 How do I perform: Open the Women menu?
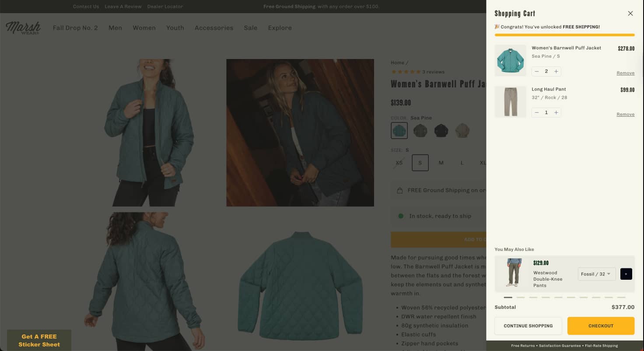coord(144,28)
